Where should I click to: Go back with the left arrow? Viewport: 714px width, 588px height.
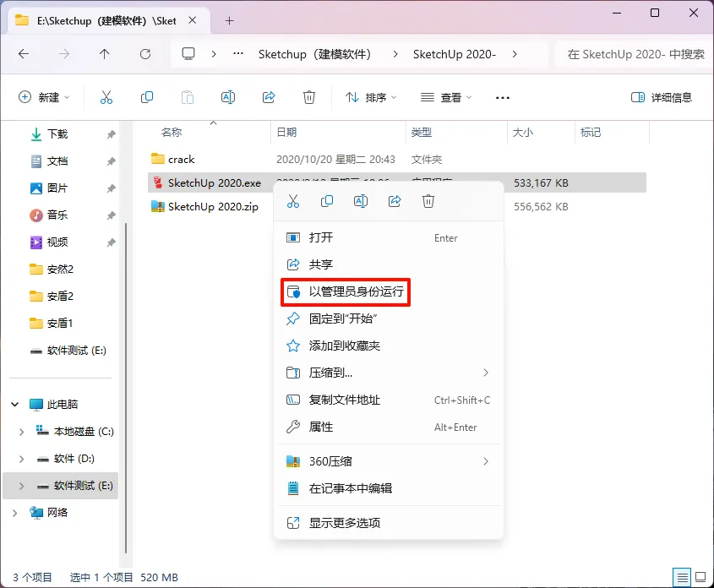click(24, 54)
